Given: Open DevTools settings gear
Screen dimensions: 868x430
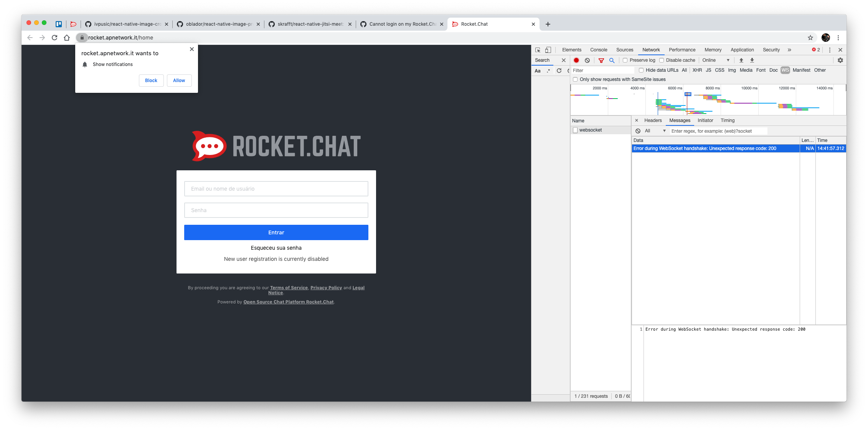Looking at the screenshot, I should 840,60.
